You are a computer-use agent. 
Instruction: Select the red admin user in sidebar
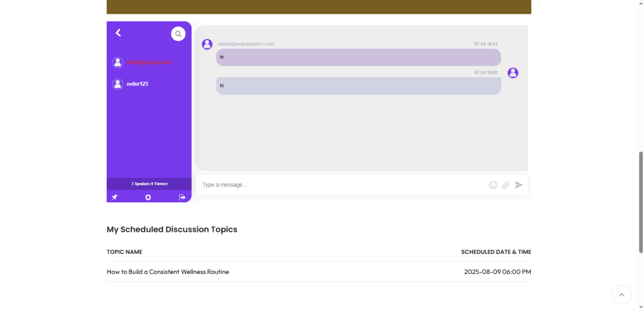(148, 62)
